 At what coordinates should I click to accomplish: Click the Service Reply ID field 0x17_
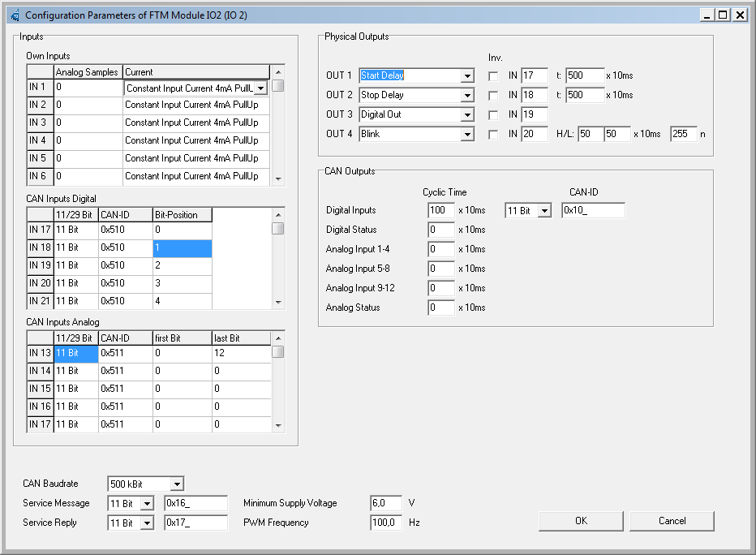[195, 523]
